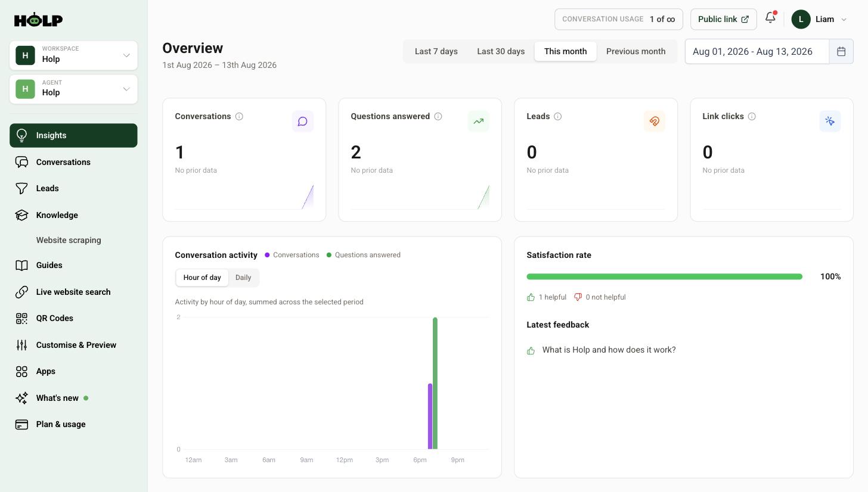Click the green Questions answered bar in chart
Screen dimensions: 868x492
(x=435, y=383)
